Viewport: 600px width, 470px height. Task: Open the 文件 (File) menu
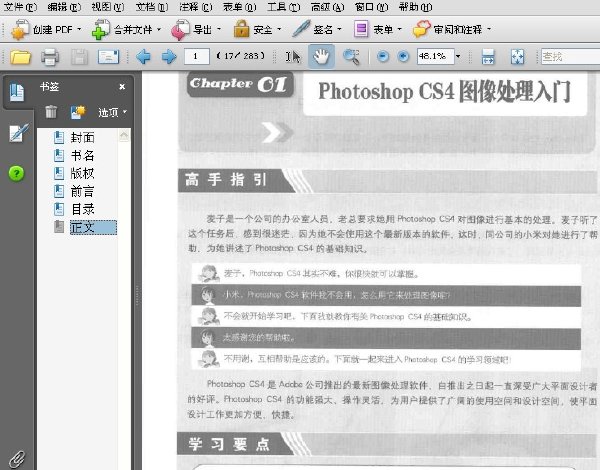(20, 7)
